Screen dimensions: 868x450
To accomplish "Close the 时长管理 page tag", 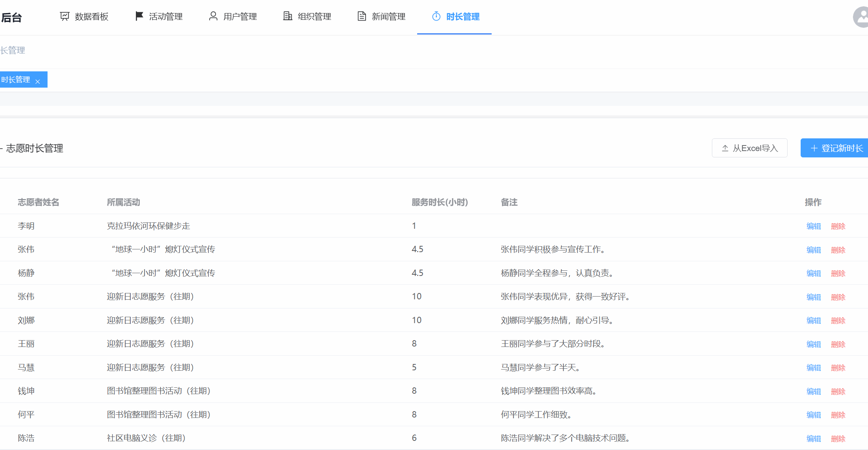I will (x=38, y=82).
